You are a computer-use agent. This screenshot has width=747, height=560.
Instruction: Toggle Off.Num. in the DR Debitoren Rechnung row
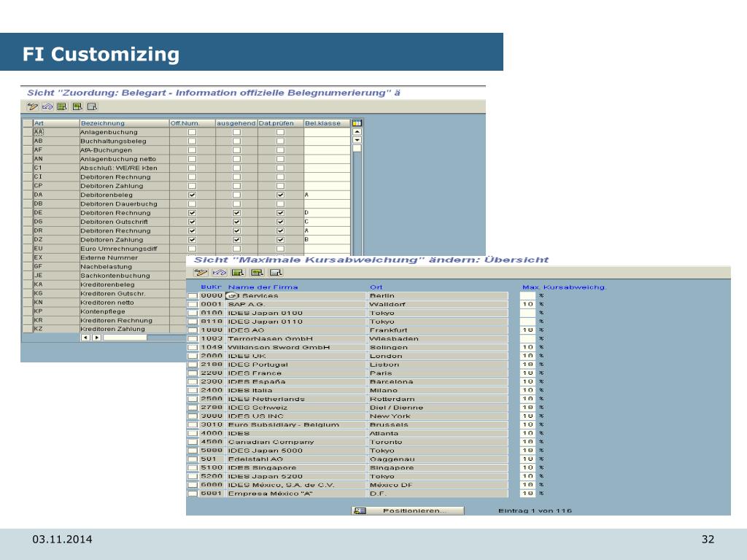pos(192,231)
